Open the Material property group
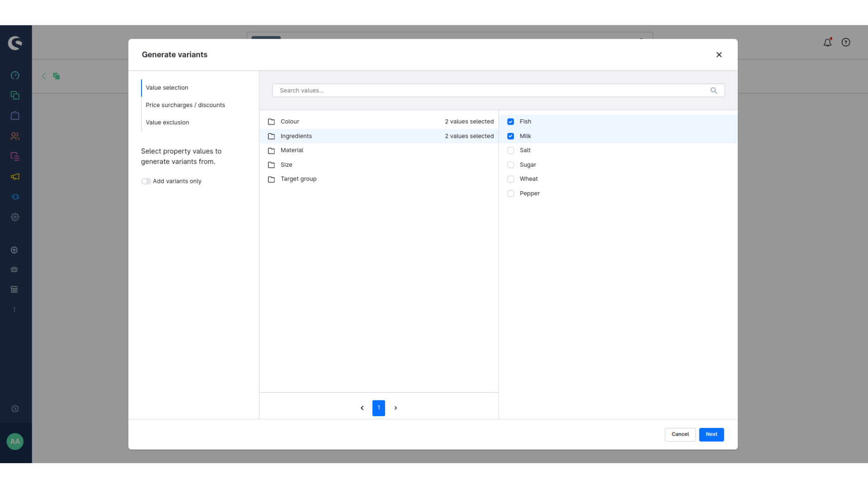Image resolution: width=868 pixels, height=488 pixels. click(379, 150)
